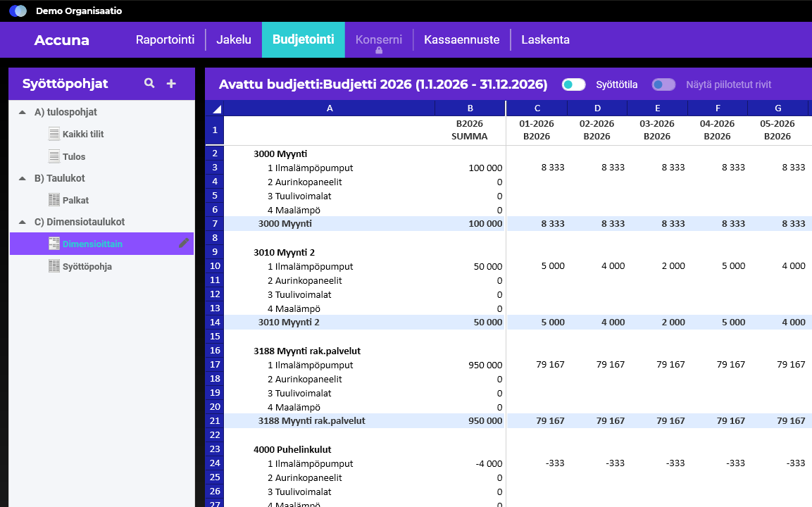The image size is (812, 507).
Task: Click the '3010 Myynti 2' heading in row 9
Action: click(x=285, y=253)
